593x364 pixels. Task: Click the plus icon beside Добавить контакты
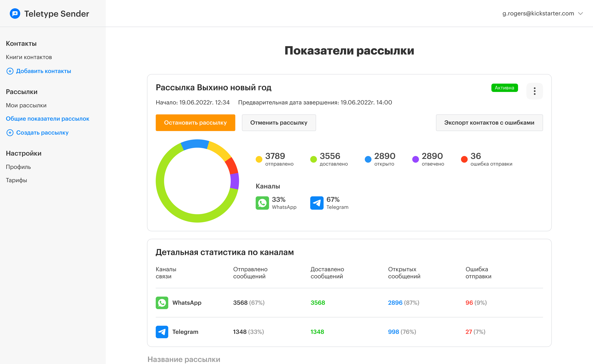click(x=10, y=71)
